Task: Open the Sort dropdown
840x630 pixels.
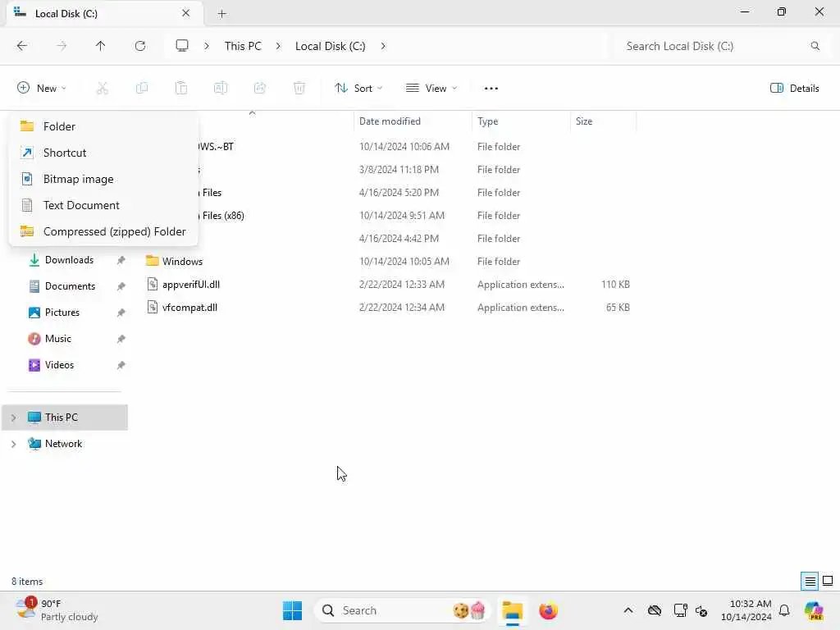Action: tap(358, 89)
